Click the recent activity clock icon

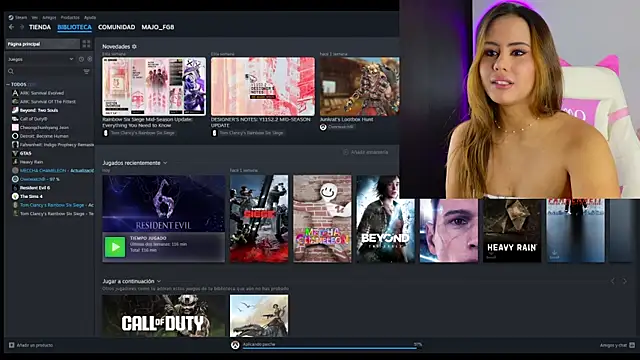click(81, 59)
